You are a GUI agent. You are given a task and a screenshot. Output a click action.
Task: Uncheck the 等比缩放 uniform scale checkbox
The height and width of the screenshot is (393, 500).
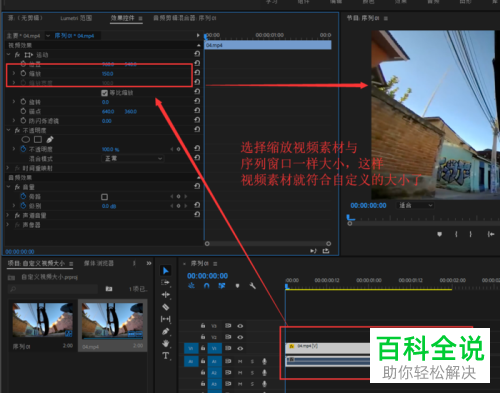pos(104,93)
